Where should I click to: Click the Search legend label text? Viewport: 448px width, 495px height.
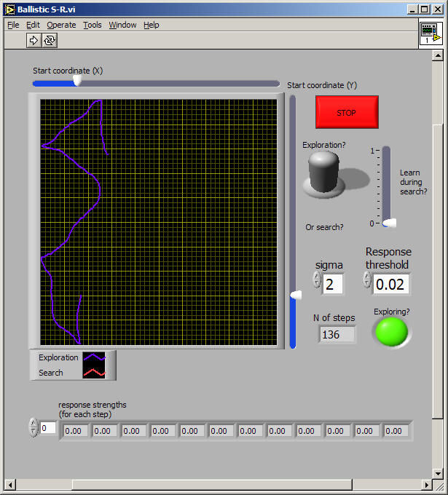51,373
